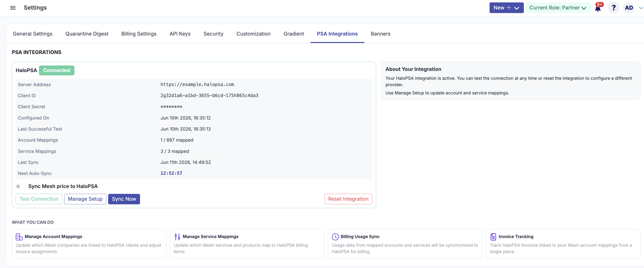Open the hamburger navigation menu
Screen dimensions: 644x268
(13, 8)
